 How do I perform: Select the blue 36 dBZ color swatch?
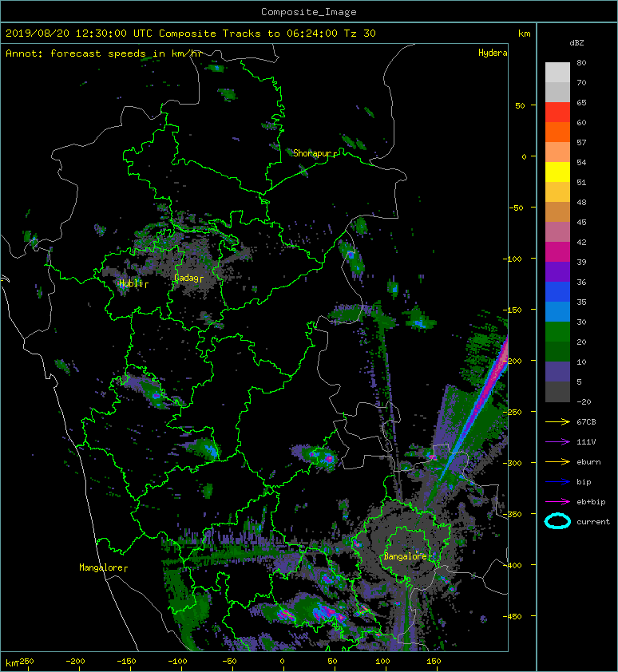click(x=557, y=291)
